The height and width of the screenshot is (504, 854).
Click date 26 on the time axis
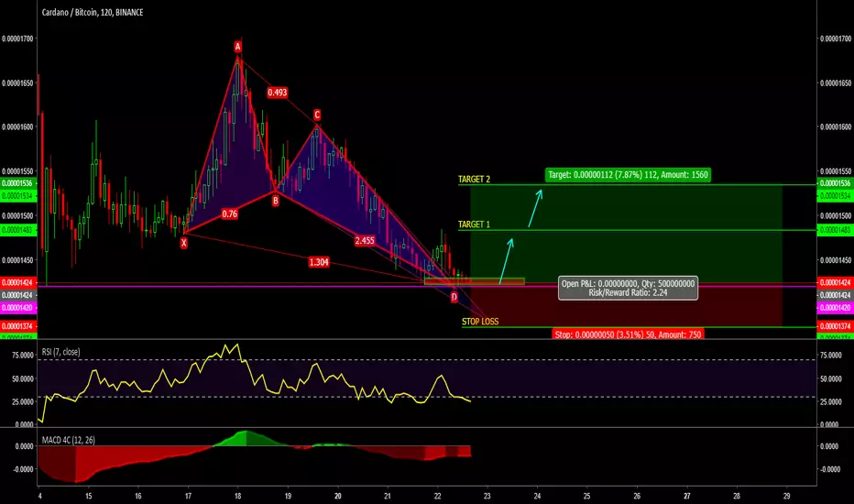tap(637, 496)
